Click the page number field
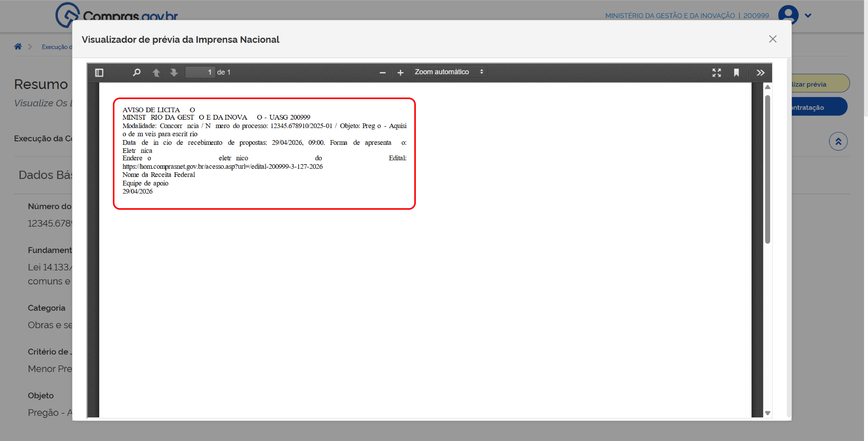The height and width of the screenshot is (441, 868). pyautogui.click(x=200, y=72)
